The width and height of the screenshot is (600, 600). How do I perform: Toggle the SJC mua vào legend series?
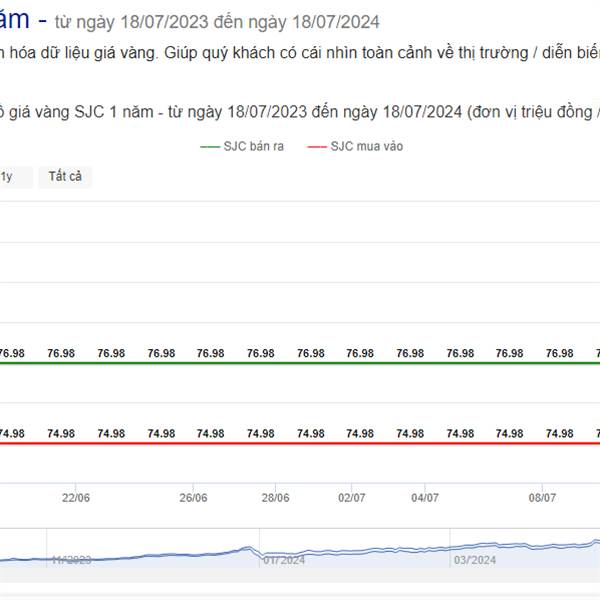pyautogui.click(x=355, y=146)
